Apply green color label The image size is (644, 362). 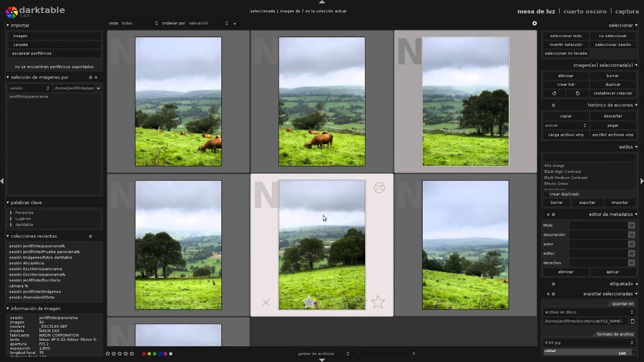coord(154,354)
